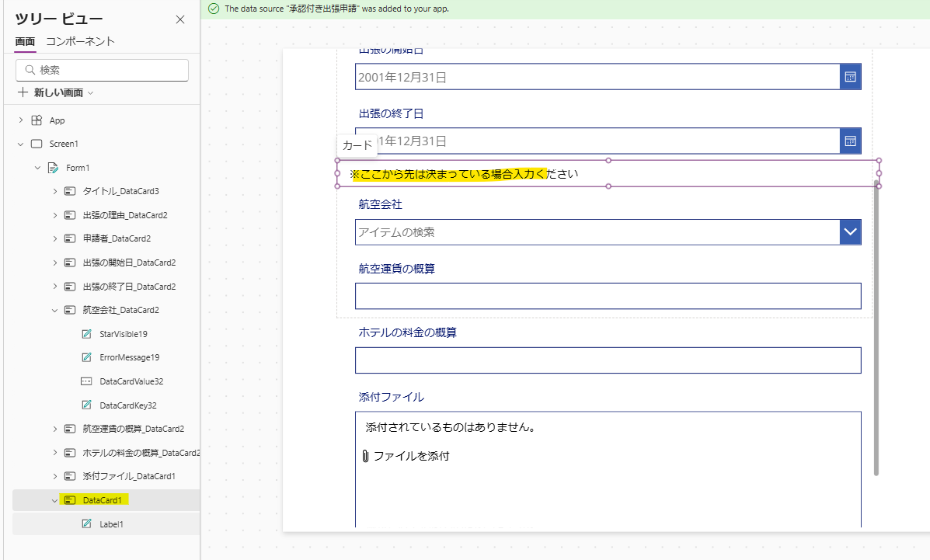Click the タイトル_DataCard3 card icon
The image size is (930, 560).
(70, 191)
